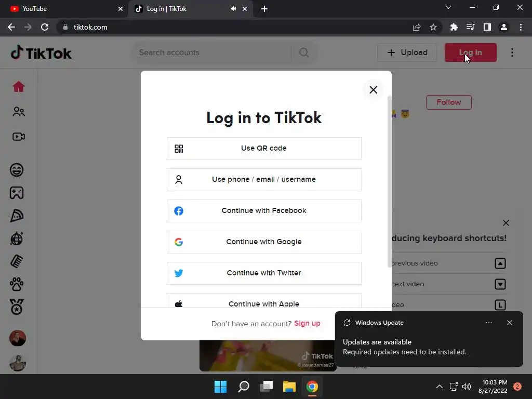Select the Dance disco ball category
This screenshot has width=532, height=399.
17,238
